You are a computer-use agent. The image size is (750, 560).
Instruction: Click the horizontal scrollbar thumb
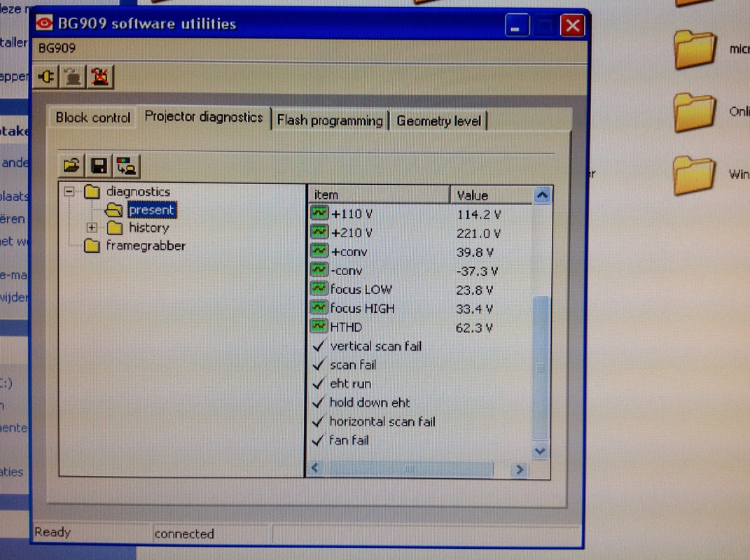tap(409, 469)
